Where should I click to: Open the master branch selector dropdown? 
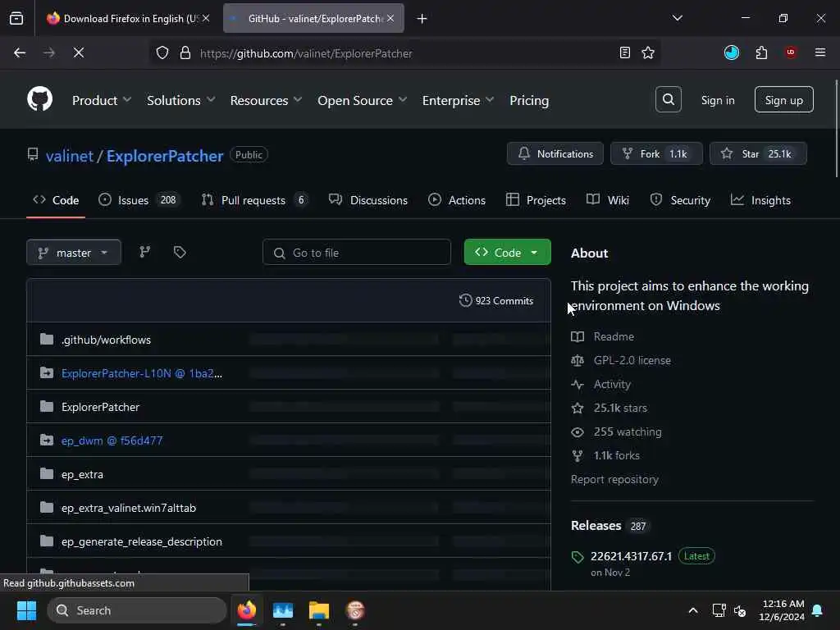pyautogui.click(x=74, y=253)
